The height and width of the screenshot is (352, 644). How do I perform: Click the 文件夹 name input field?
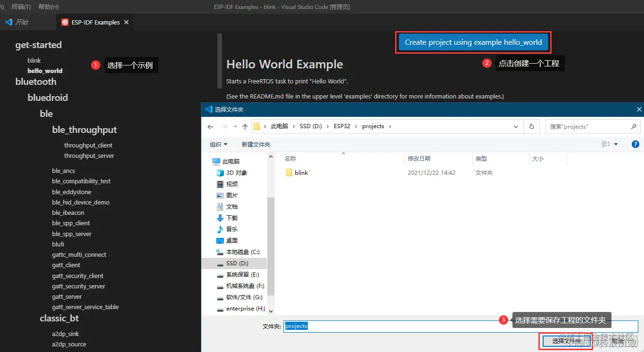(461, 326)
